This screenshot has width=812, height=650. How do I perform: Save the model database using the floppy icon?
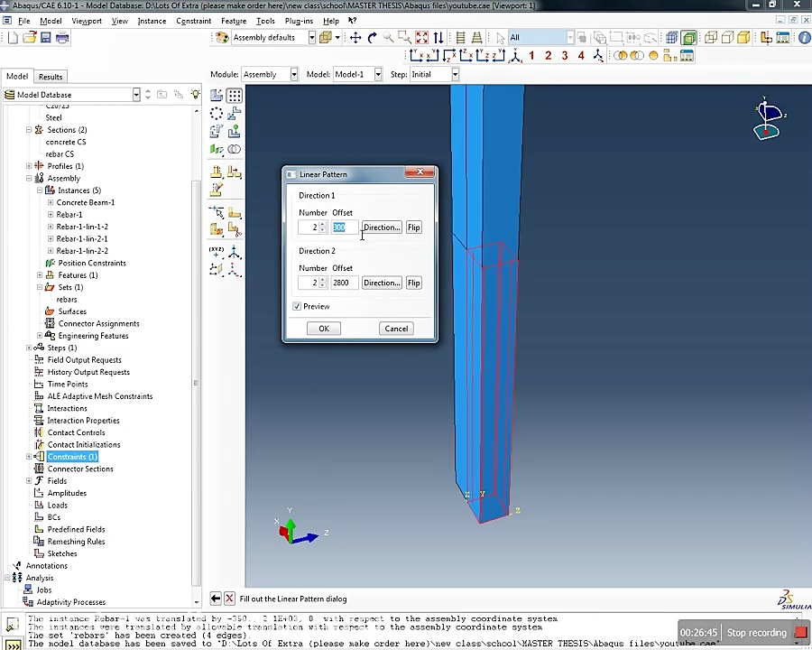point(46,37)
